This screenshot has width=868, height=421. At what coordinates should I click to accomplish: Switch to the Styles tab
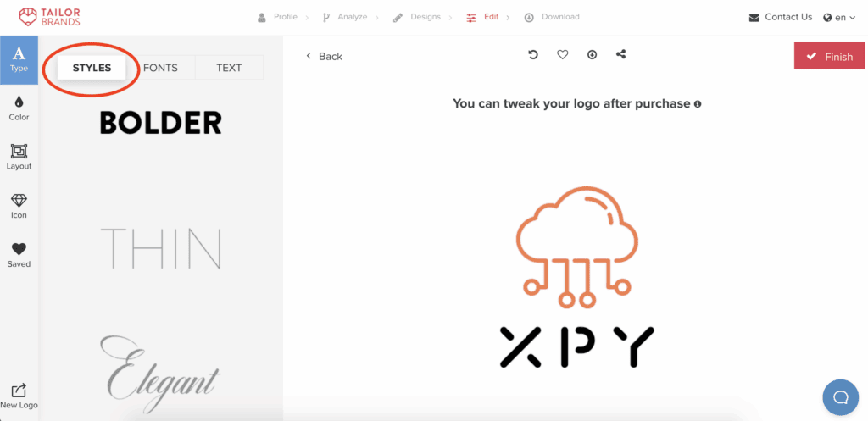coord(92,68)
